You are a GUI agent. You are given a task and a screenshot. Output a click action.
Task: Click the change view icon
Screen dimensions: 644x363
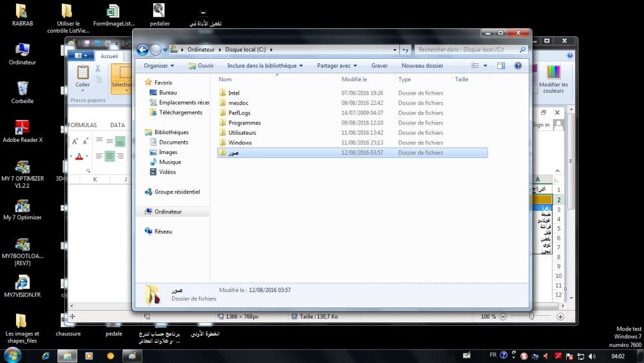(475, 66)
